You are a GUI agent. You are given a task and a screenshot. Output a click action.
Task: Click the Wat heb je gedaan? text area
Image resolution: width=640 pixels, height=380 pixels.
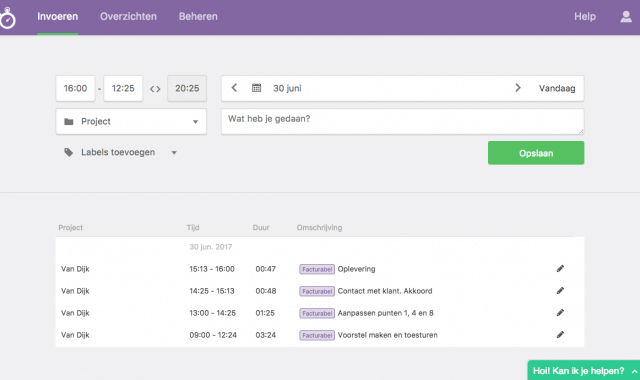coord(402,121)
